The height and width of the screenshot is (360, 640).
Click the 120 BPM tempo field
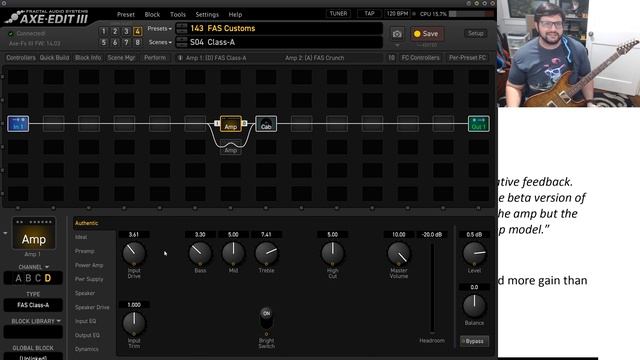pos(397,13)
